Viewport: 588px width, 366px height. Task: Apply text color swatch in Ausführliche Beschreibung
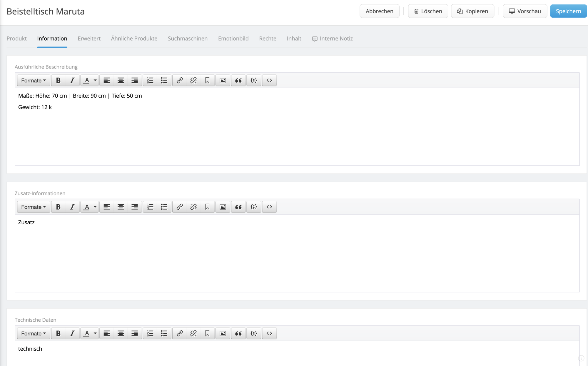click(87, 80)
